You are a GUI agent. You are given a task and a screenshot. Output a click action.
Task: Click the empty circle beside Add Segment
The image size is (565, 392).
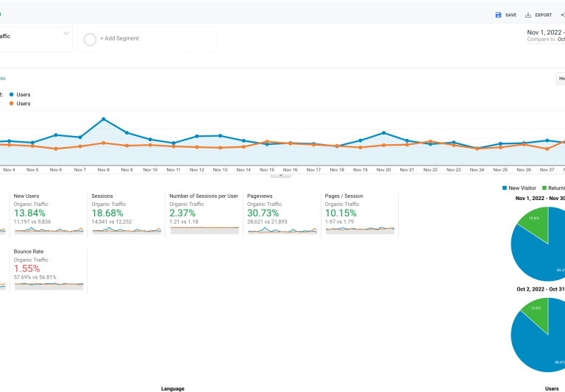[90, 39]
